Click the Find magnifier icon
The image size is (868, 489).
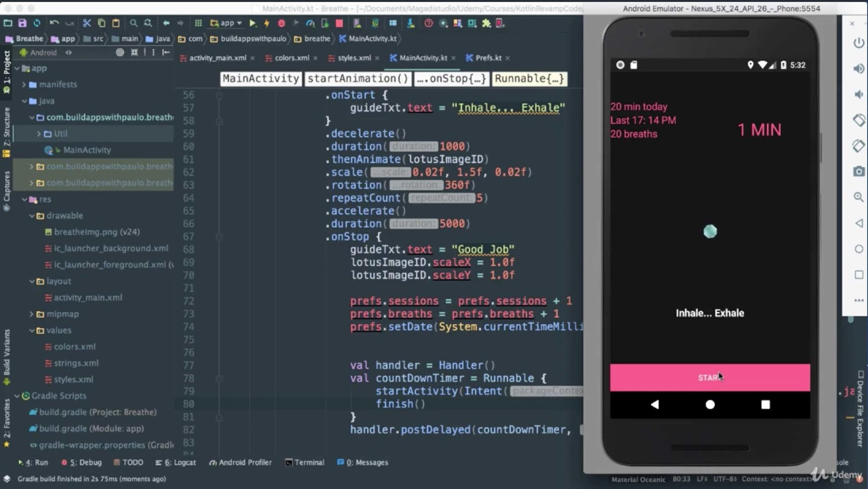(133, 23)
